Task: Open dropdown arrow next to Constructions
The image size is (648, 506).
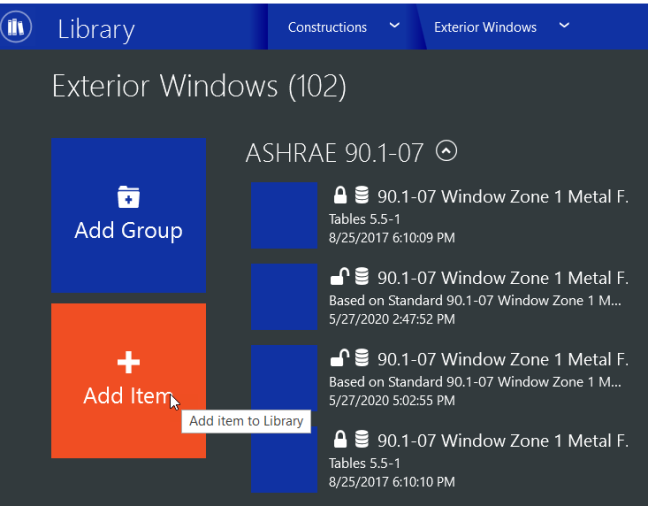Action: click(394, 25)
